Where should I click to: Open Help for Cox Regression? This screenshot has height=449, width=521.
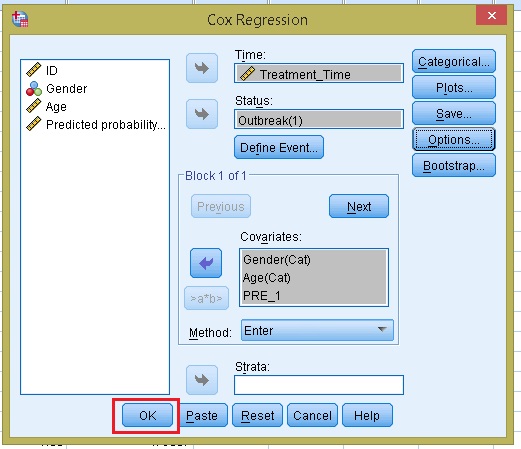[367, 415]
